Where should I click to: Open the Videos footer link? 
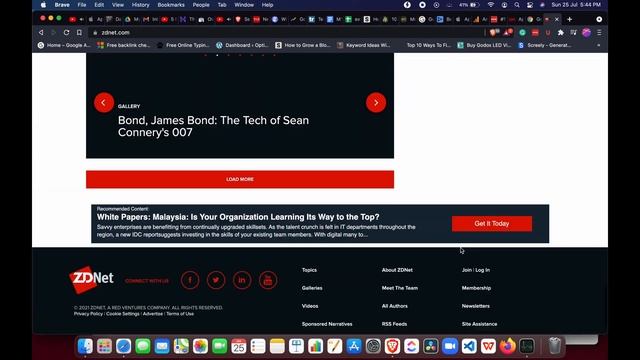click(310, 306)
